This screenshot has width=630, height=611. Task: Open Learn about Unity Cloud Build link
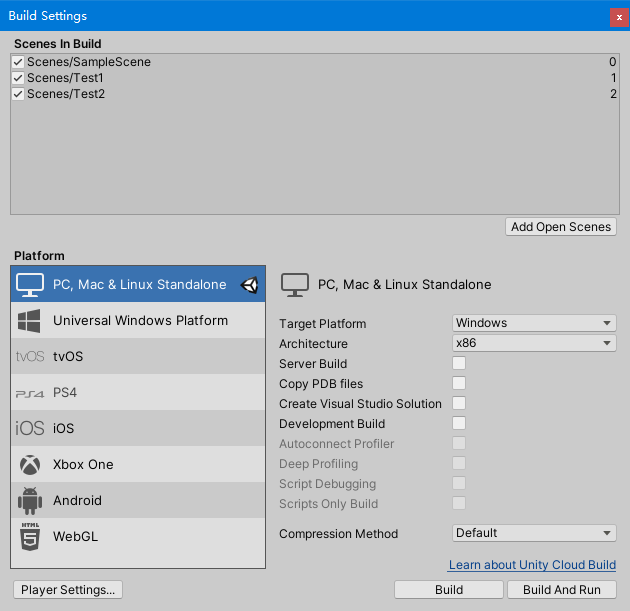[532, 565]
